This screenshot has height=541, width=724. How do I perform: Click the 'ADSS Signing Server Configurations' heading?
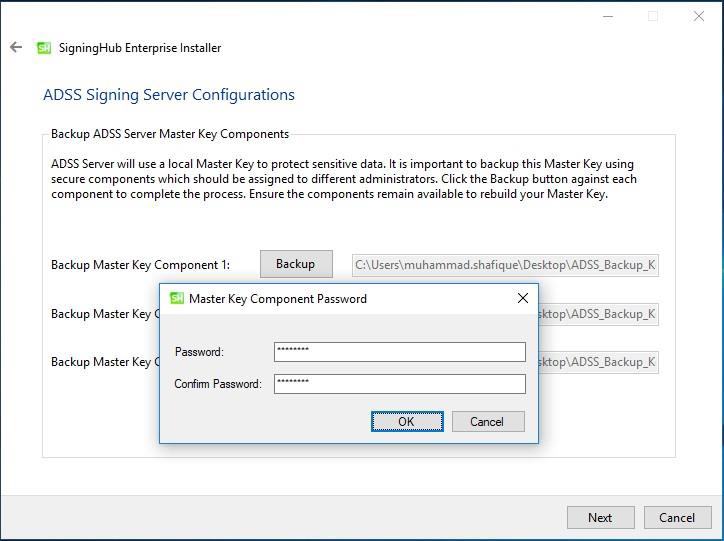click(169, 95)
